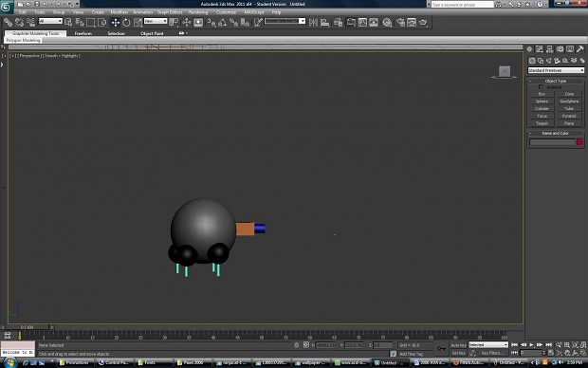Activate the Select and Move tool
Viewport: 588px width, 368px height.
[x=115, y=23]
